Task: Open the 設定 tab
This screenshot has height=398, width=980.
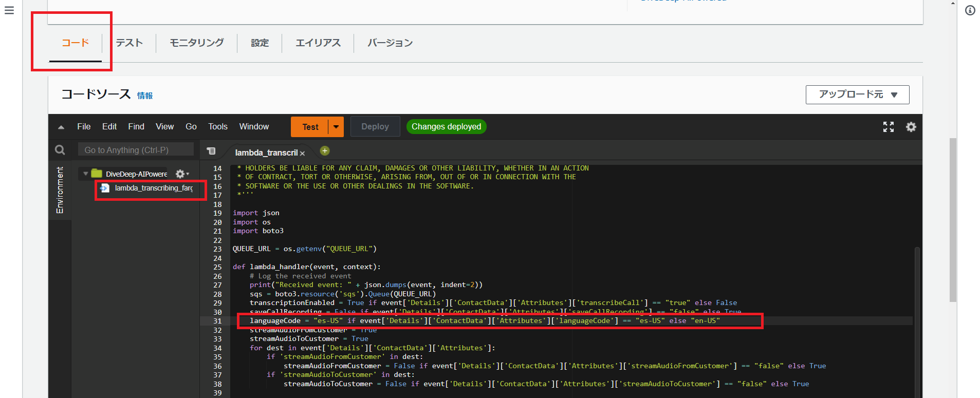Action: click(x=260, y=43)
